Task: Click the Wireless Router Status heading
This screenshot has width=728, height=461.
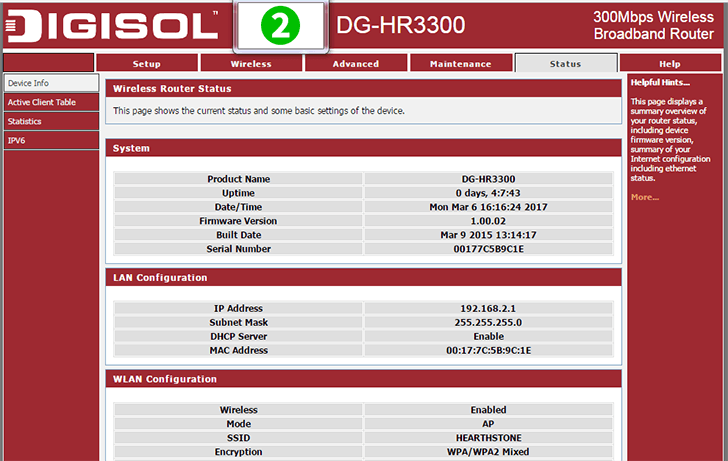Action: [x=172, y=89]
